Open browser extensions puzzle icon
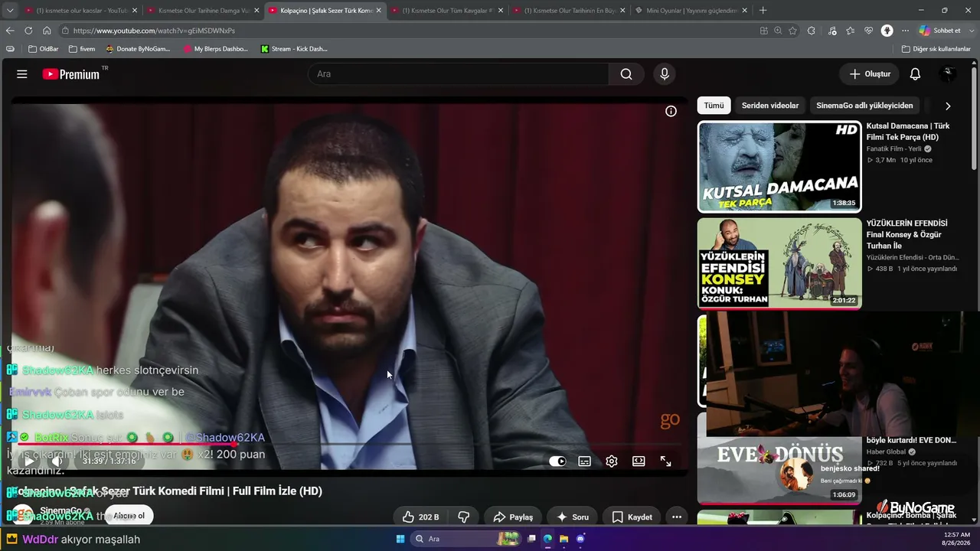980x551 pixels. [x=812, y=31]
